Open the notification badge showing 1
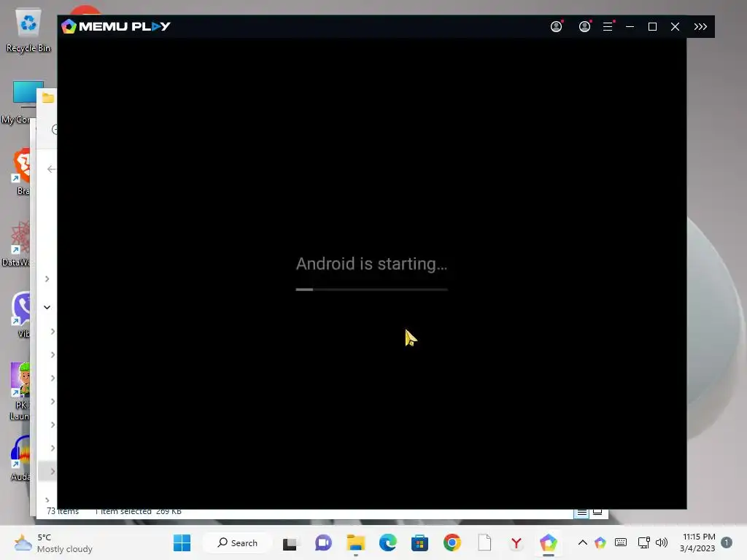 coord(727,542)
